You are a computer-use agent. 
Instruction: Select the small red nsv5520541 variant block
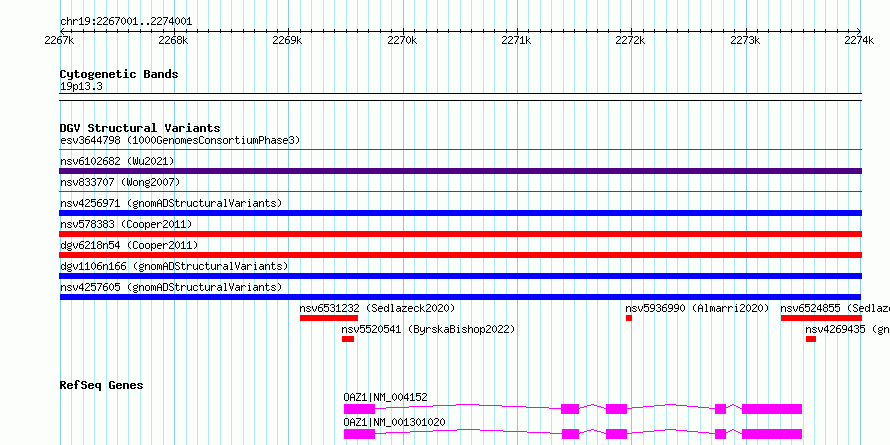(348, 339)
